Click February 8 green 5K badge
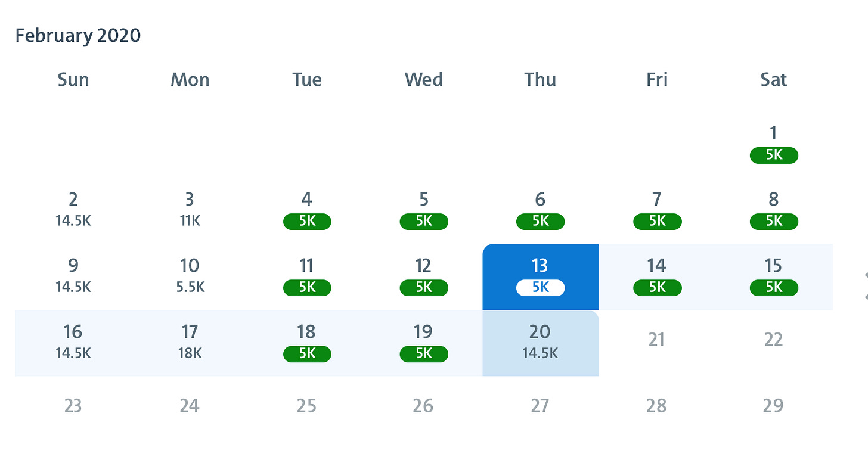 click(x=773, y=221)
